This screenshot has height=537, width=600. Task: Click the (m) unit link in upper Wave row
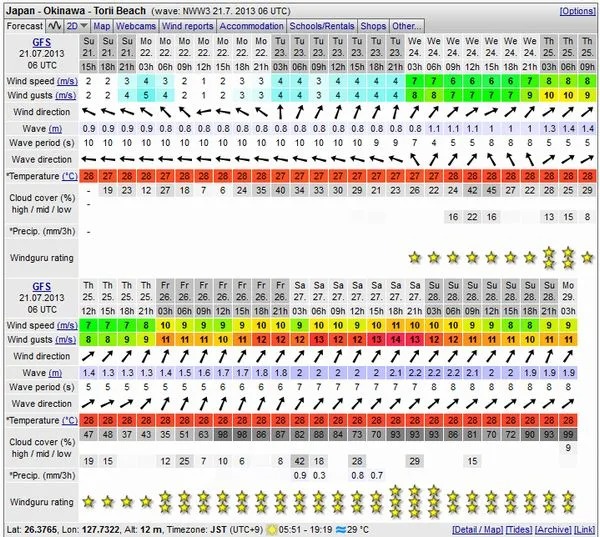click(x=55, y=129)
